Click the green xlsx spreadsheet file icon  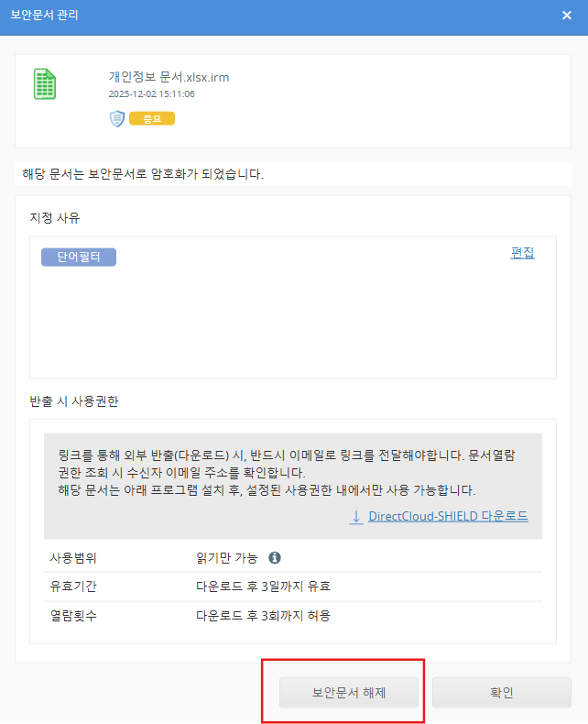45,83
